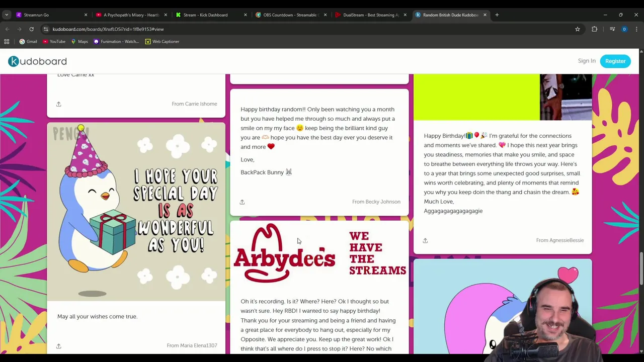This screenshot has height=362, width=644.
Task: Click the Kudoboard logo
Action: coord(37,61)
